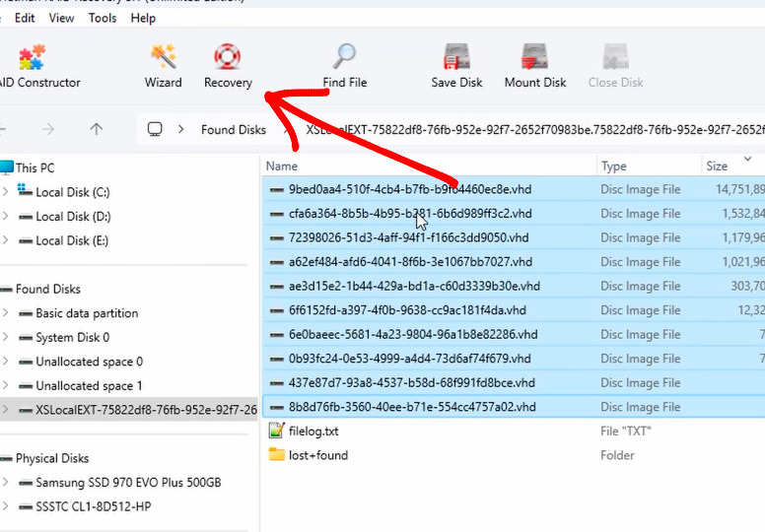Select Physical Disks in the sidebar tree
Screen dimensions: 765x532
click(x=52, y=458)
